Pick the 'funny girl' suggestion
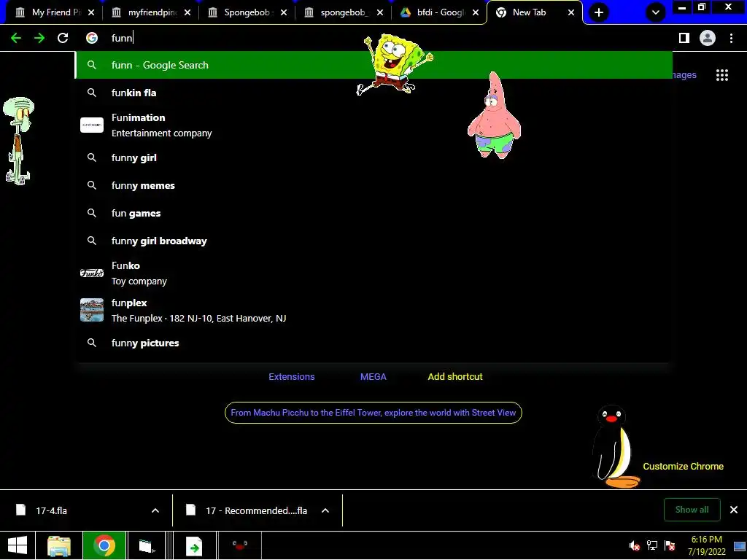Screen dimensions: 747x560 point(373,157)
